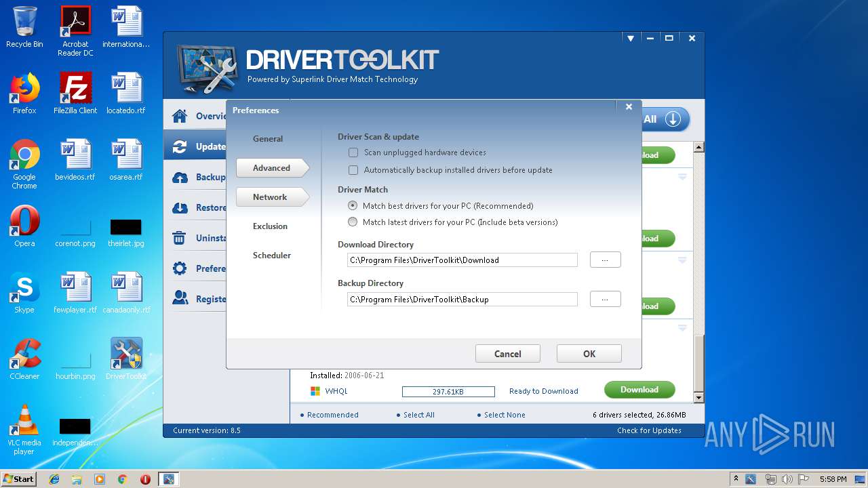Click the Backup Directory path field
Image resolution: width=868 pixels, height=488 pixels.
point(462,299)
